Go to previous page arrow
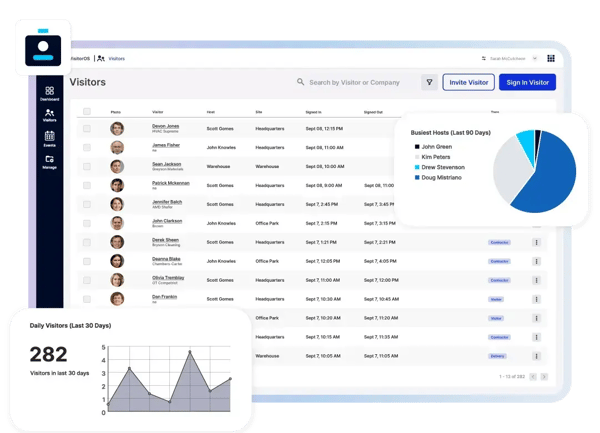600x433 pixels. 533,377
